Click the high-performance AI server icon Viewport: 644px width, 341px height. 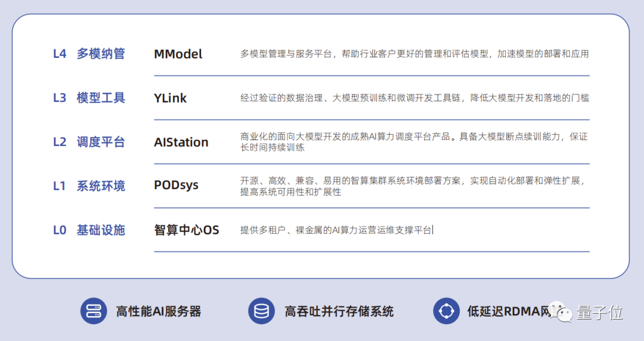pyautogui.click(x=94, y=311)
